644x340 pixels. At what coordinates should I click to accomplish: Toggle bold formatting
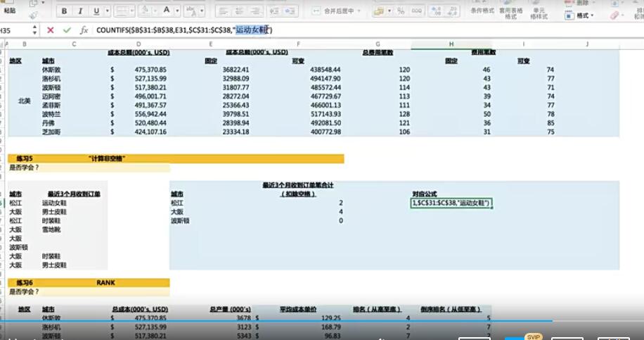(x=65, y=11)
